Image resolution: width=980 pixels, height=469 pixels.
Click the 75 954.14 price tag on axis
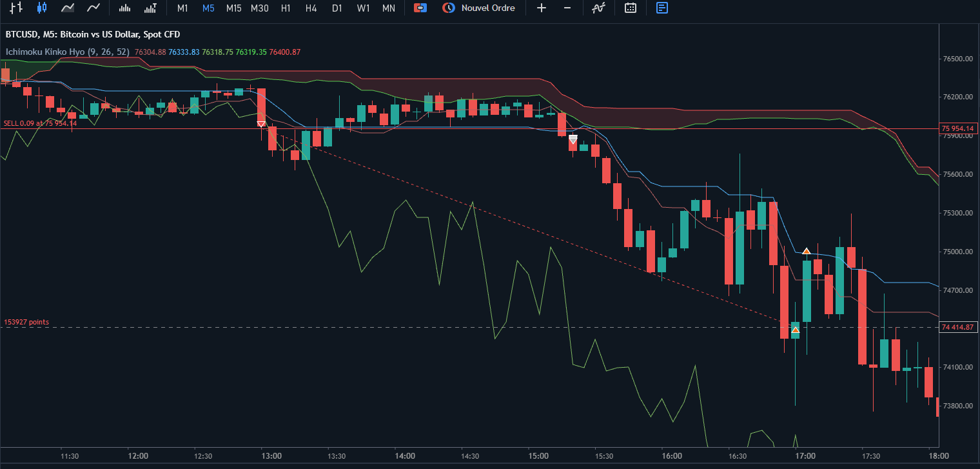coord(957,128)
